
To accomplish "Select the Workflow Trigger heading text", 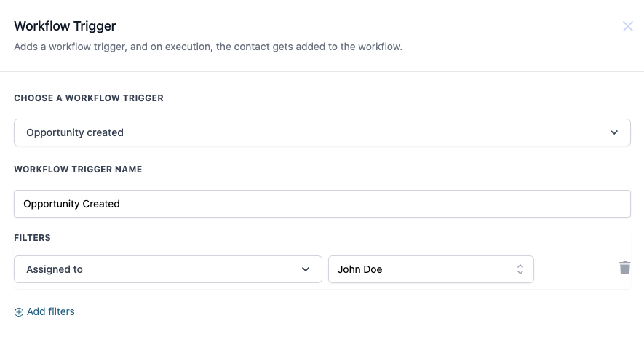I will click(65, 26).
